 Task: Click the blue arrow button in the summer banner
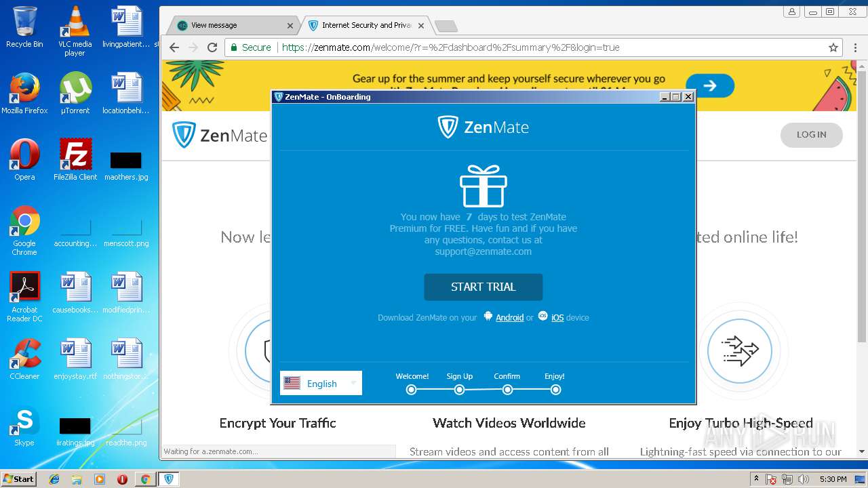[x=710, y=85]
